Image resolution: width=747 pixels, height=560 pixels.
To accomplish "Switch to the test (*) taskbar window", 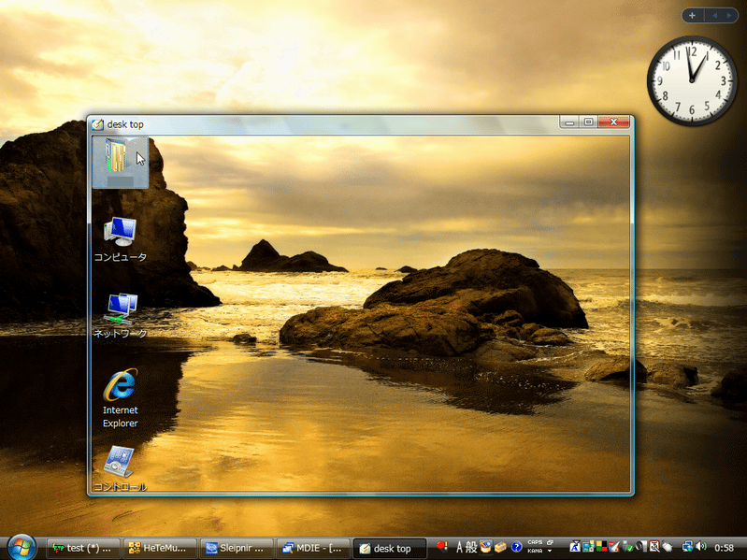I will [x=85, y=548].
